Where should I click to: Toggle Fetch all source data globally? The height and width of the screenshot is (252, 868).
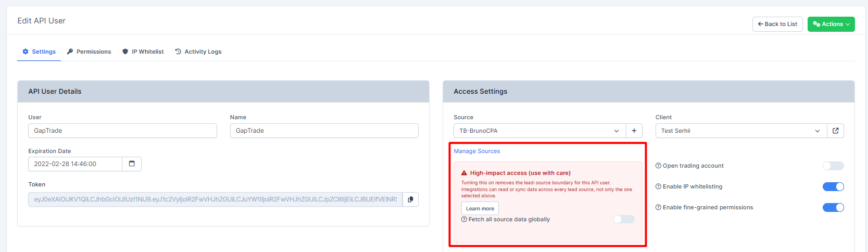(623, 219)
